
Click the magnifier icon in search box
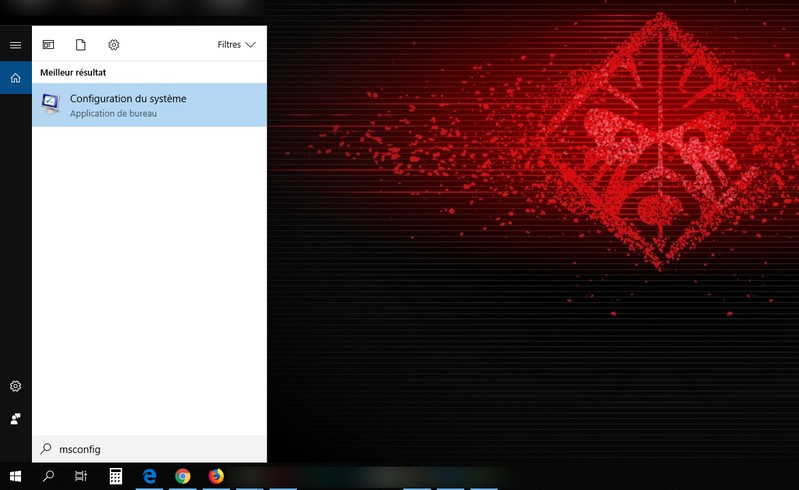pos(46,448)
